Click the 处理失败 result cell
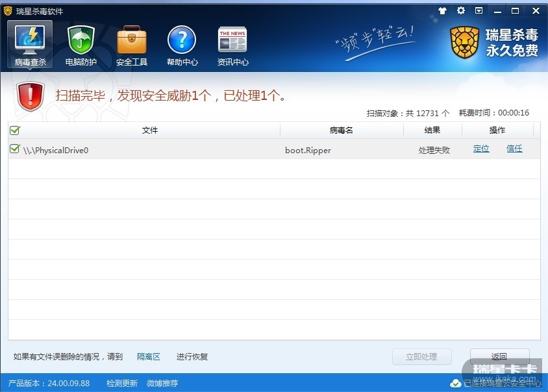The width and height of the screenshot is (548, 392). (x=434, y=150)
